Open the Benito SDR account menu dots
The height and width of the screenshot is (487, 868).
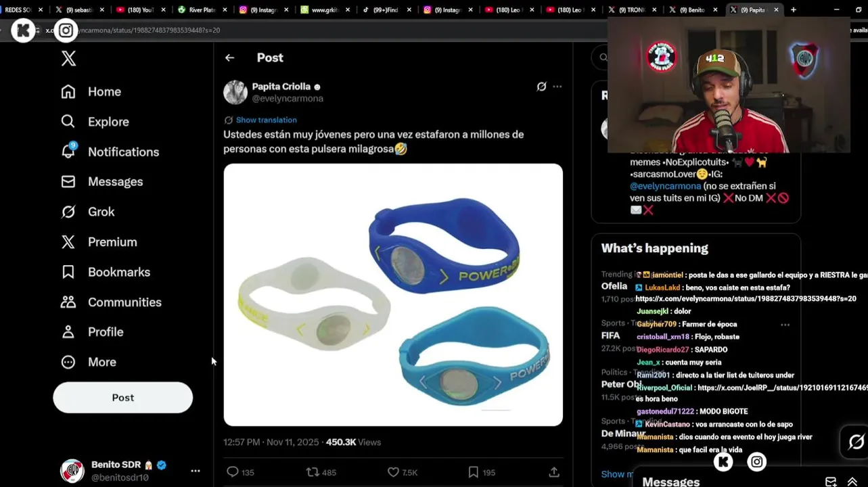click(x=196, y=471)
